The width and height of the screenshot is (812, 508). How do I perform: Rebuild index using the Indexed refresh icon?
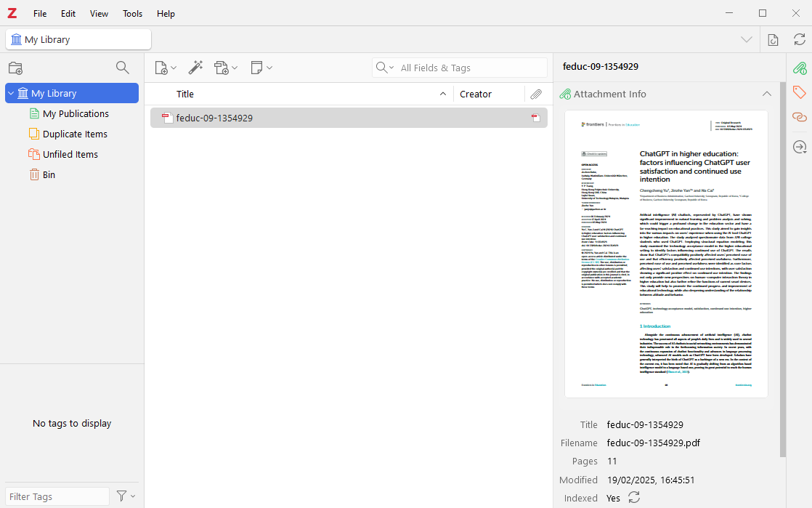[634, 498]
